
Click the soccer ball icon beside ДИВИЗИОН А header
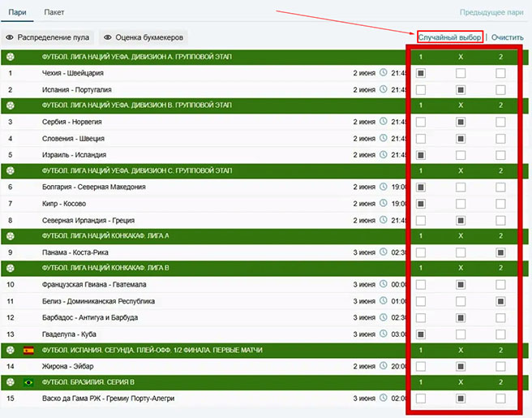11,57
